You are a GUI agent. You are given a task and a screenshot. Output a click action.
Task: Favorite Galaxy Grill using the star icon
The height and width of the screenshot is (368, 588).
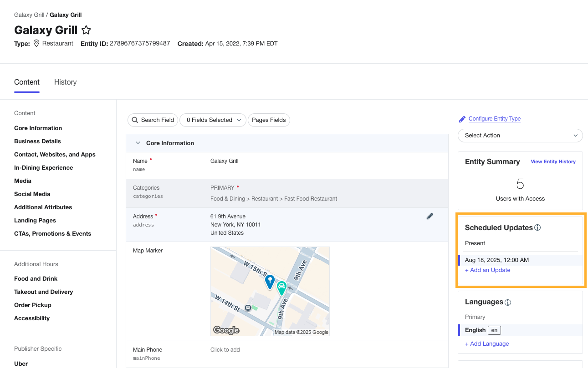[86, 30]
